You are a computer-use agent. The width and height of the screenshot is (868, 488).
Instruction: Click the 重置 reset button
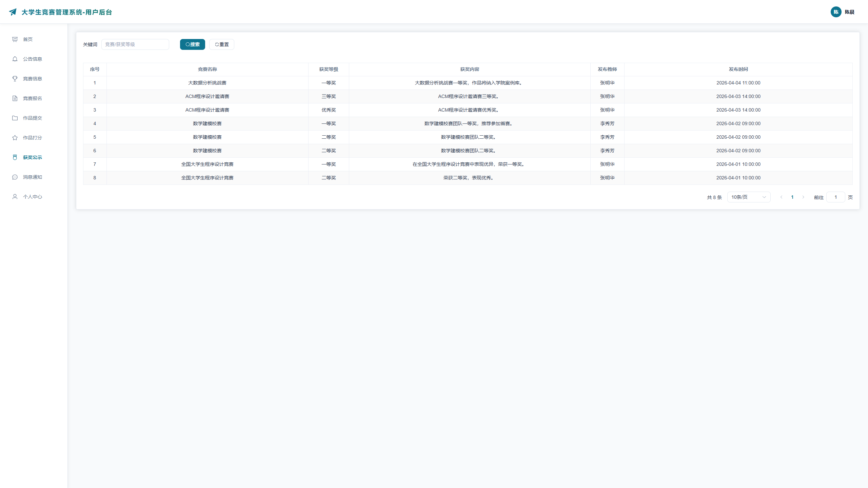221,44
